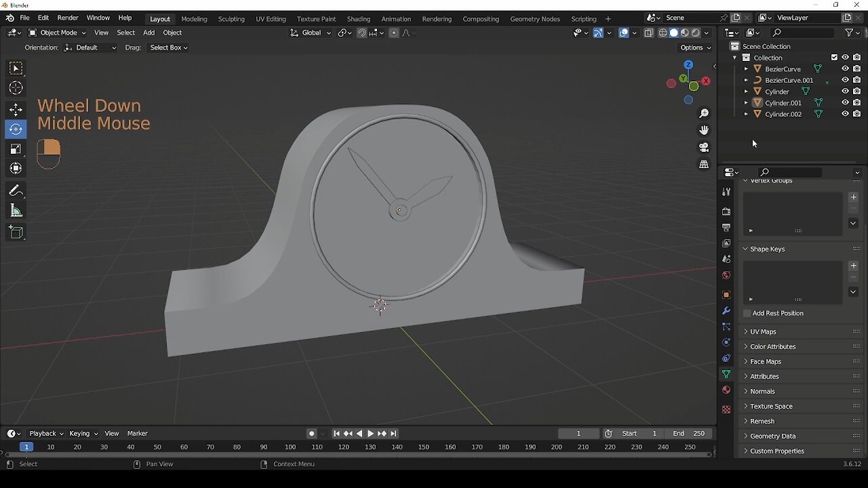Open the Physics properties tab
Screen dimensions: 868x488
[x=726, y=342]
